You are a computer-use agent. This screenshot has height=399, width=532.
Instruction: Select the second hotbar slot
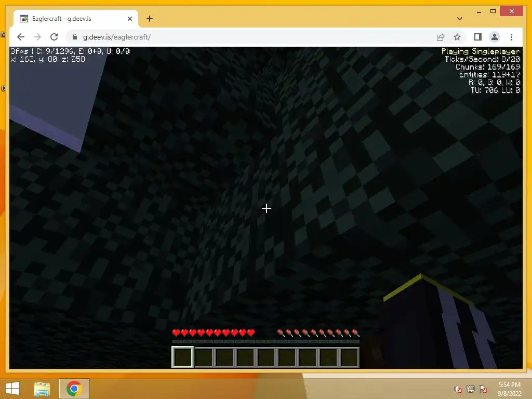click(x=204, y=357)
